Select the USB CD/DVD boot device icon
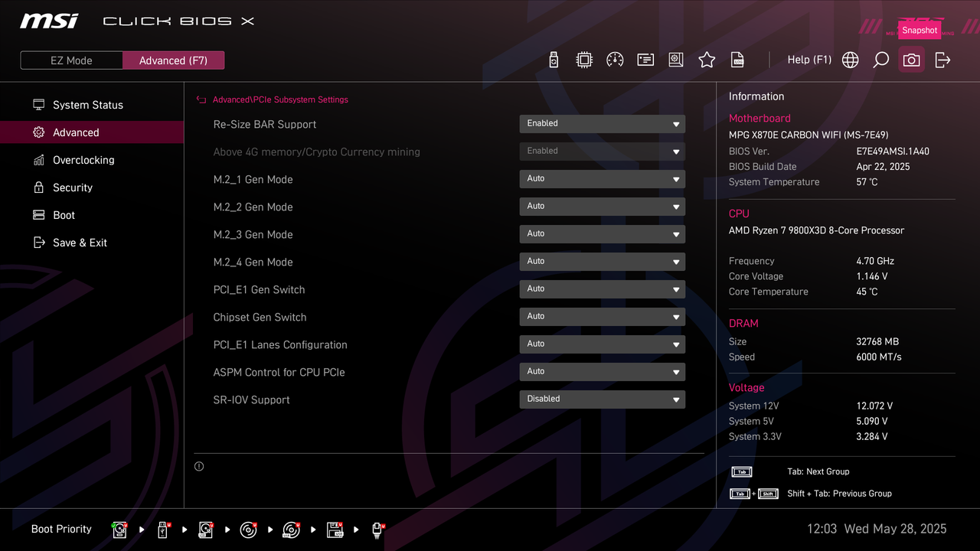Screen dimensions: 980x551 point(292,530)
